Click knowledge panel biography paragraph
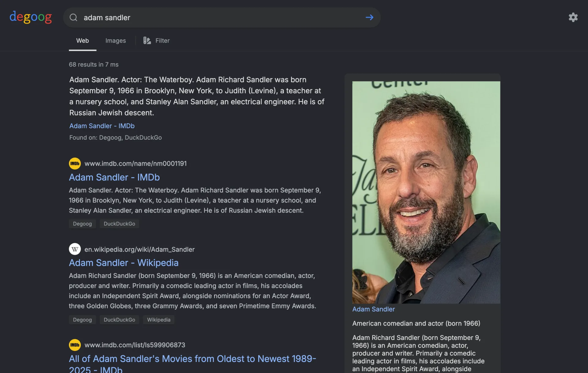This screenshot has height=373, width=588. (418, 353)
